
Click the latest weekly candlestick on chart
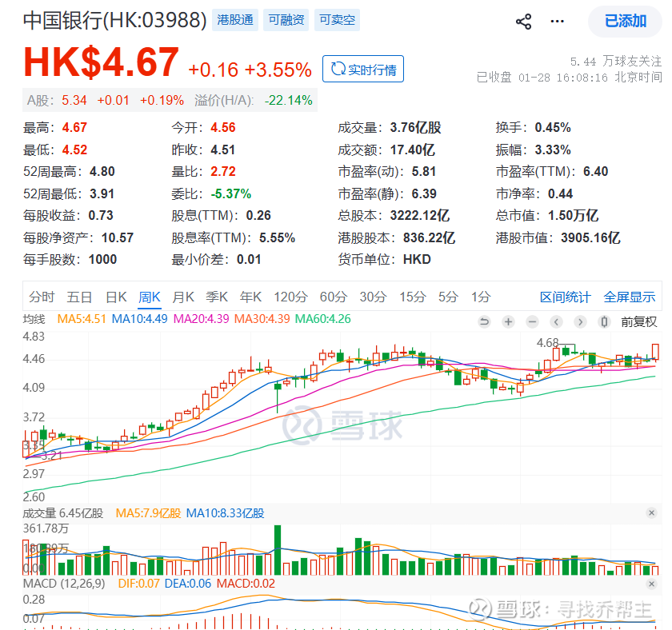[x=655, y=352]
